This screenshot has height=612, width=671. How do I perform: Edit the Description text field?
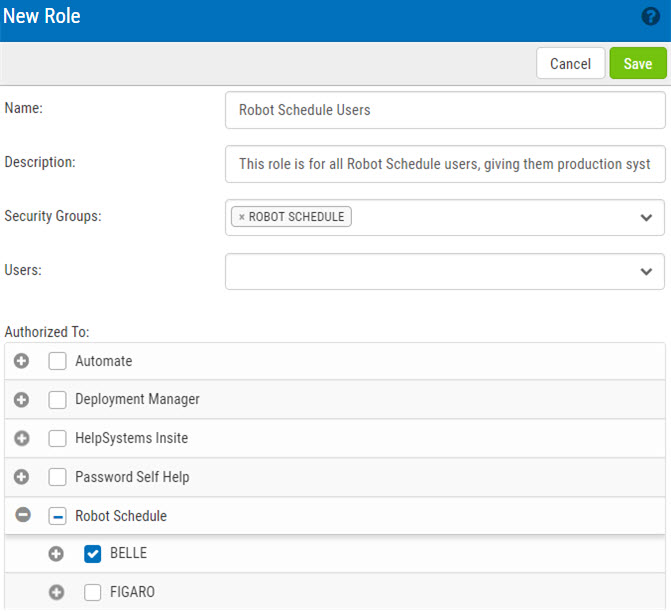click(445, 164)
